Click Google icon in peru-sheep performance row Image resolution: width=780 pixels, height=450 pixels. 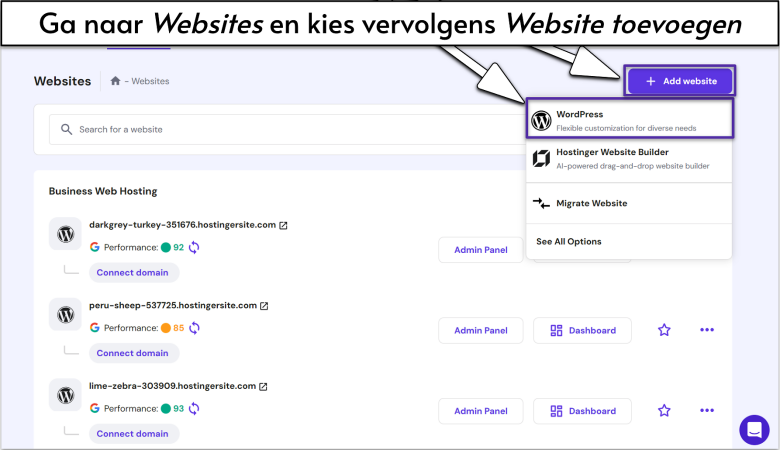coord(95,328)
